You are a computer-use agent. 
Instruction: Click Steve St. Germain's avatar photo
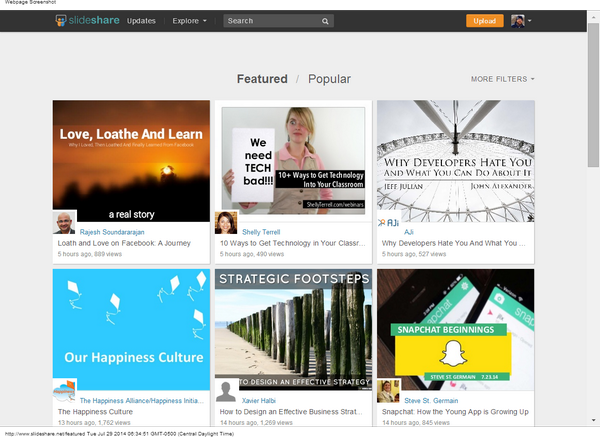click(388, 391)
